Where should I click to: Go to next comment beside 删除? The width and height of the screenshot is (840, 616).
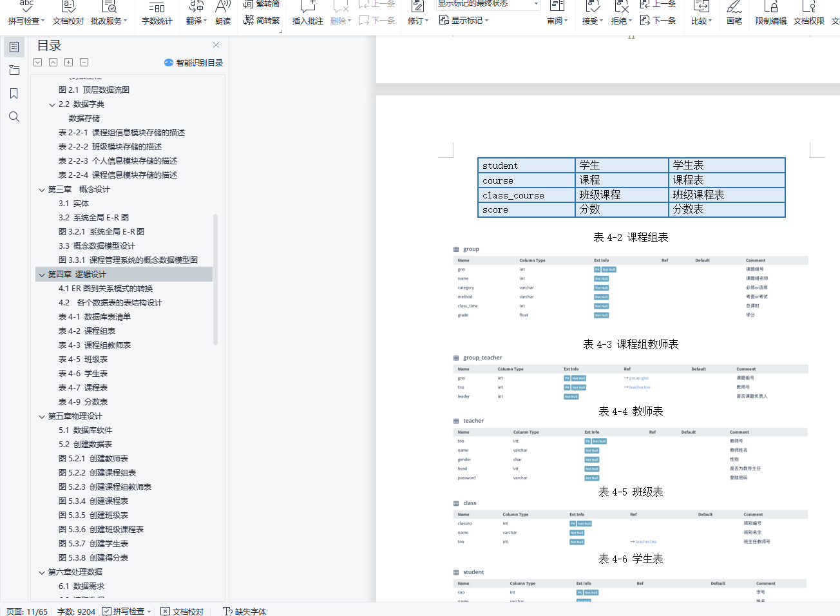point(377,21)
